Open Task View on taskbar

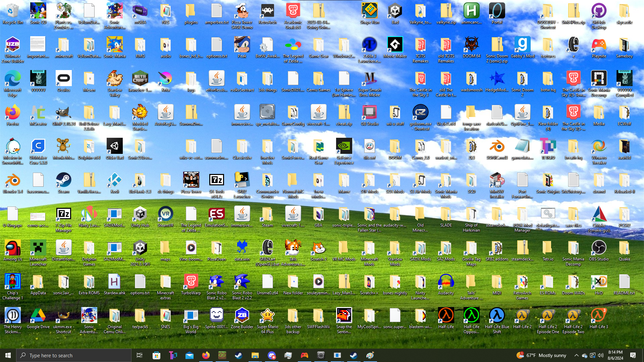[x=140, y=355]
